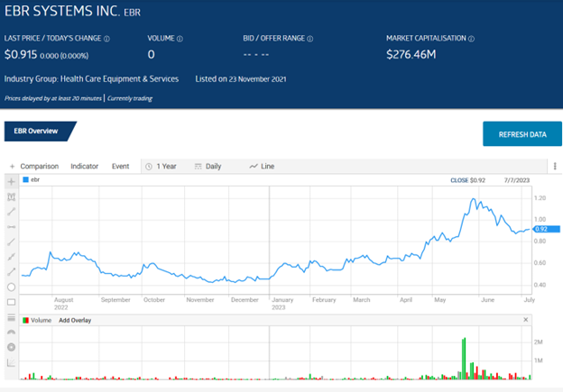Click info icon next to Volume label
The width and height of the screenshot is (563, 392).
point(180,39)
